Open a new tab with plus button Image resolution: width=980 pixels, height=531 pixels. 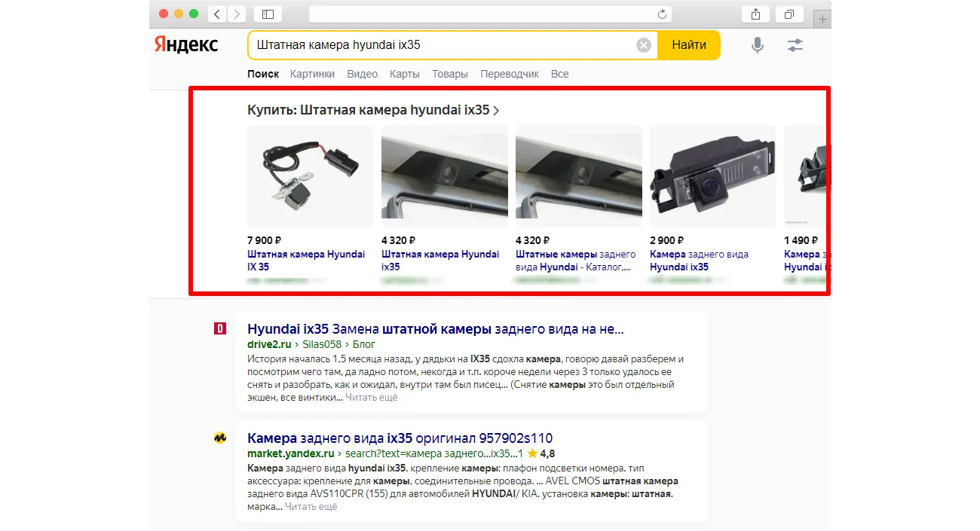tap(822, 19)
